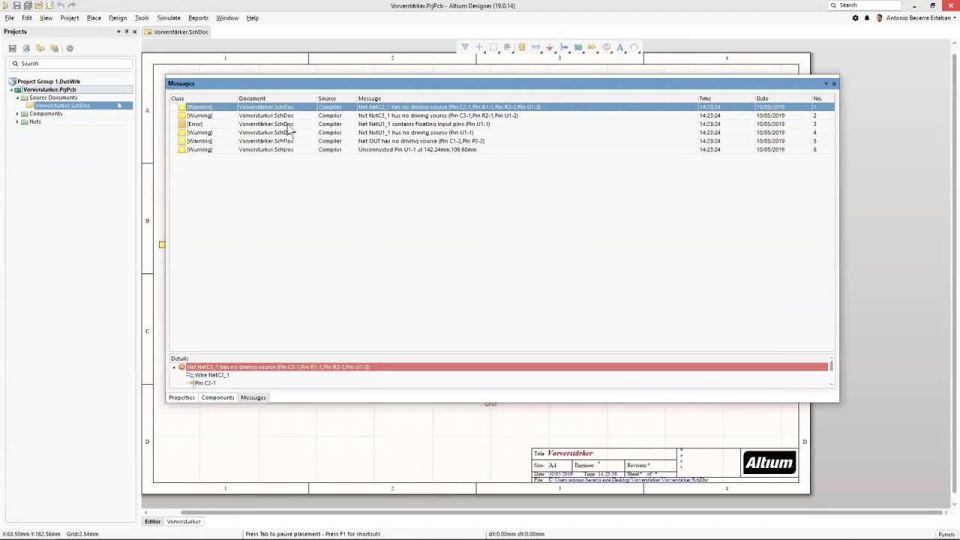Screen dimensions: 960x540
Task: Switch to the Components tab in the panel
Action: tap(217, 398)
